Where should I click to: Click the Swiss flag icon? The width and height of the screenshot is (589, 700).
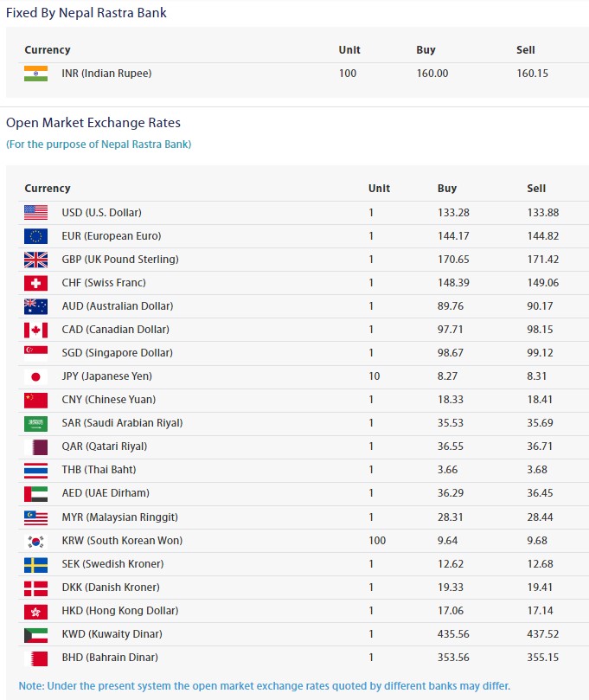tap(35, 282)
